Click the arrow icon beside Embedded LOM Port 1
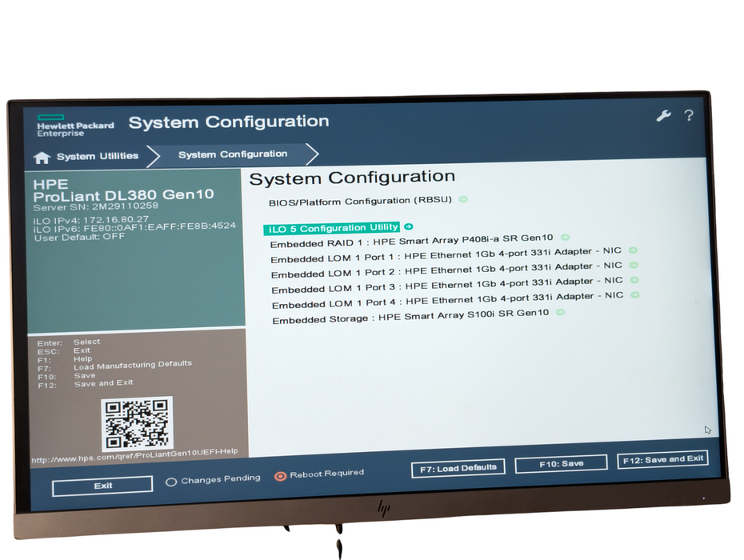Viewport: 744px width, 560px height. click(633, 250)
